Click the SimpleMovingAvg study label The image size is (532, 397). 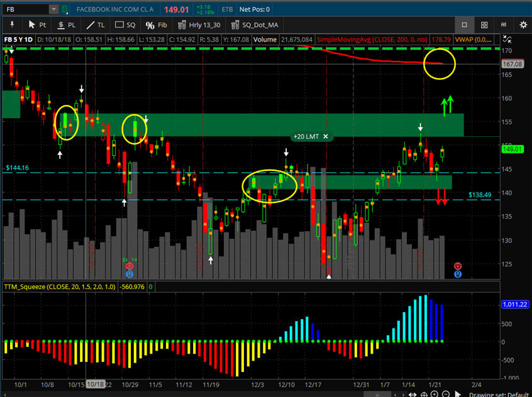click(x=372, y=40)
